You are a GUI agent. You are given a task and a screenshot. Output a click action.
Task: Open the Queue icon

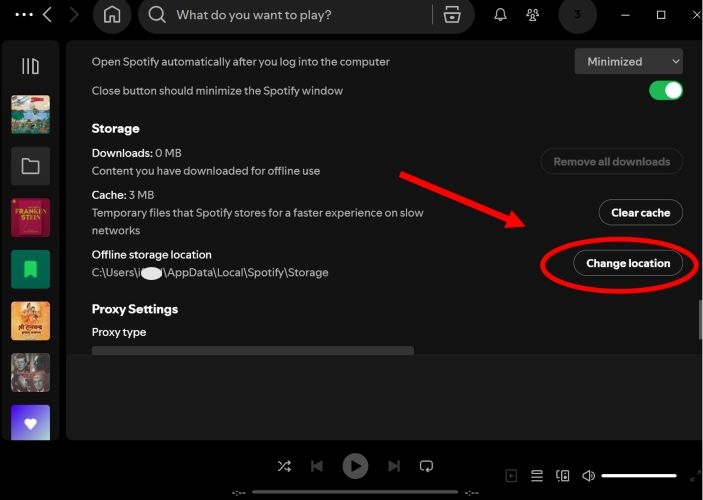(x=537, y=475)
